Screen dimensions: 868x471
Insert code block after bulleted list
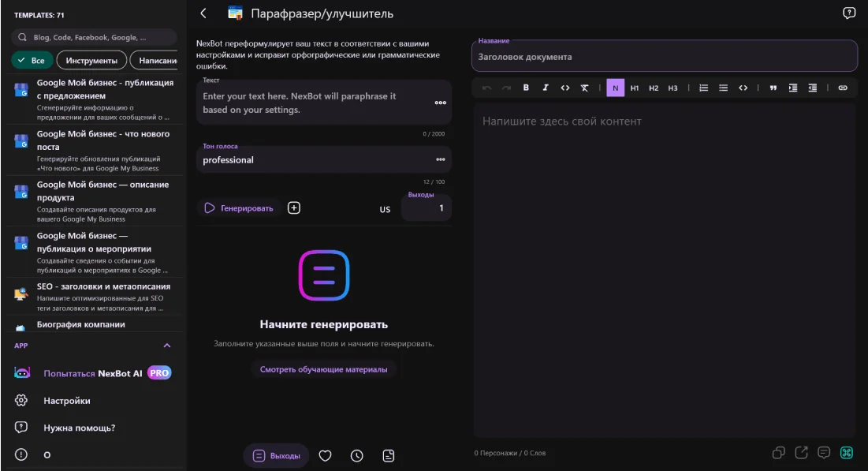(743, 88)
